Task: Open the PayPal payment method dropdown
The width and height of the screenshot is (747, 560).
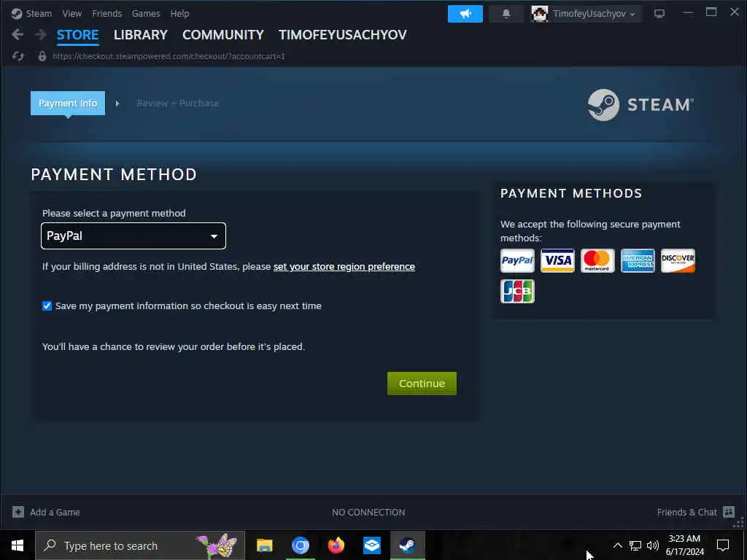Action: point(133,236)
